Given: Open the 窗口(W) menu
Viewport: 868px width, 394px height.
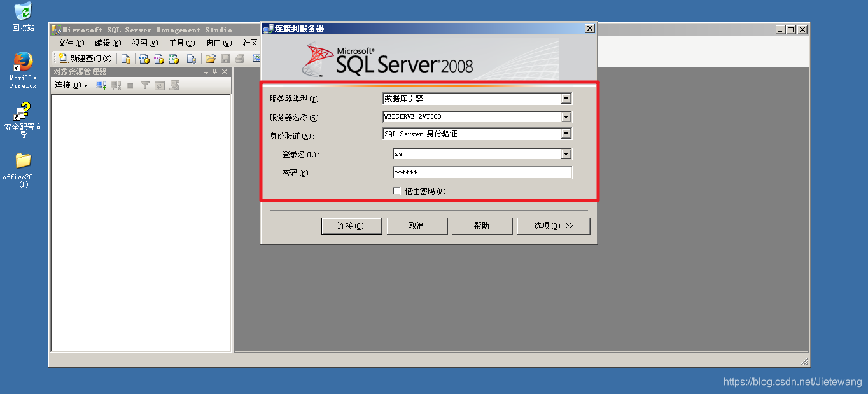Looking at the screenshot, I should click(218, 43).
